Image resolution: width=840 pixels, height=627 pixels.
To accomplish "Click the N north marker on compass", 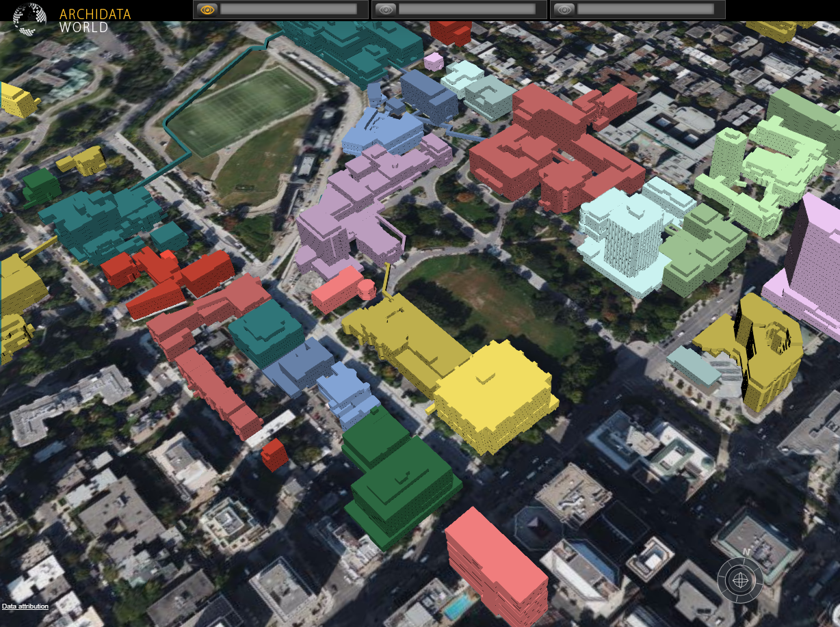I will click(747, 552).
